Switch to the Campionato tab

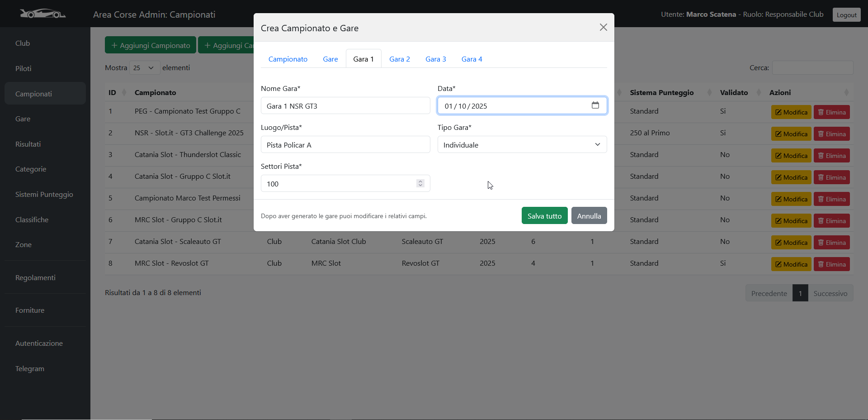(x=288, y=59)
